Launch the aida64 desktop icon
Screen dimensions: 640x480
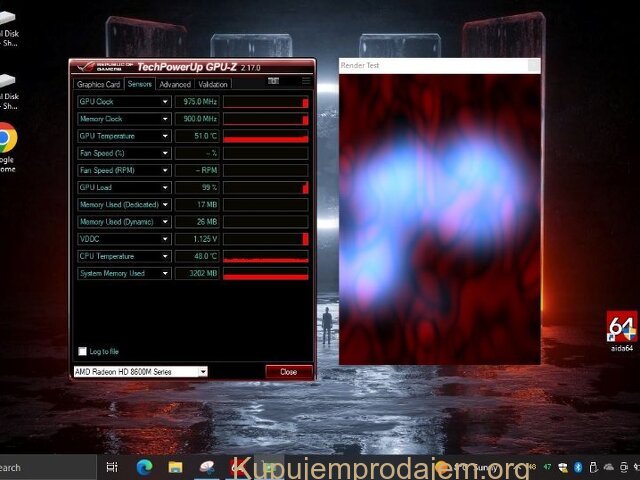click(x=622, y=327)
